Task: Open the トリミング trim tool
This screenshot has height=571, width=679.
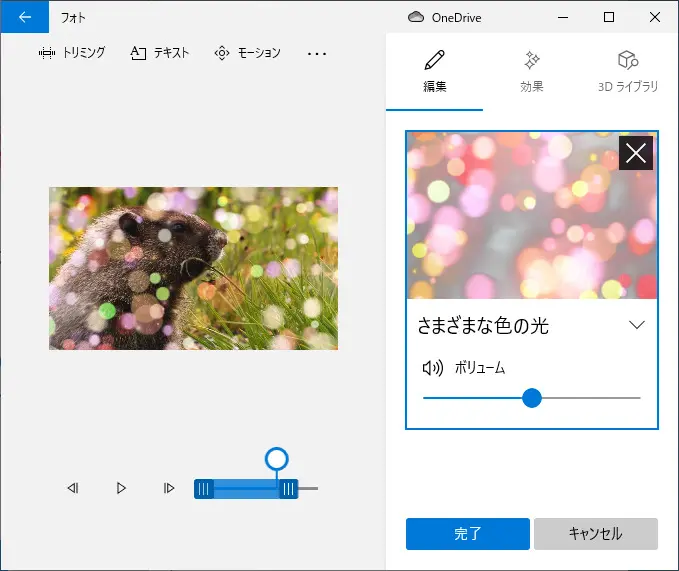Action: pyautogui.click(x=72, y=53)
